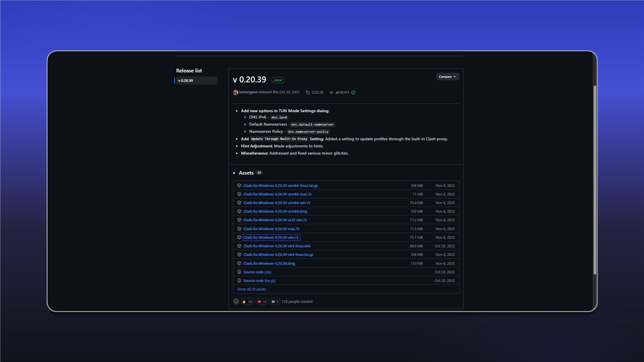Download Clash.for.Windows-0.20.39-x64-linux.tar.gz
This screenshot has width=644, height=362.
pos(278,255)
